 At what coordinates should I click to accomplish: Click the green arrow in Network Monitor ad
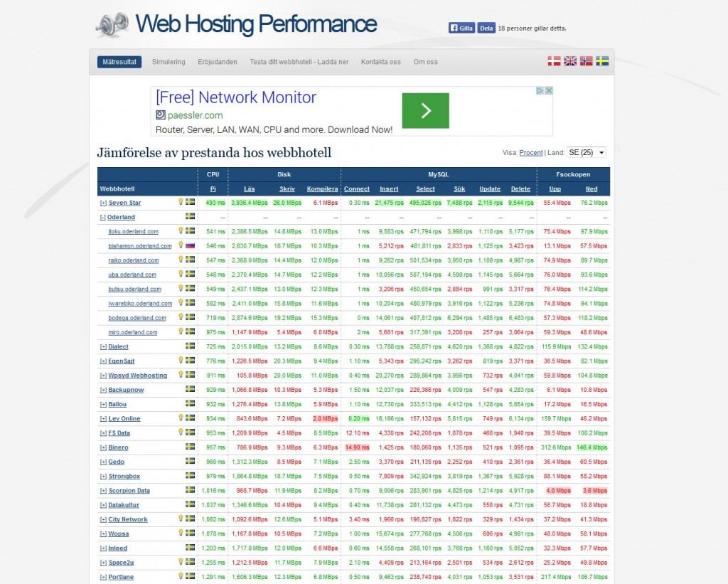(x=425, y=110)
